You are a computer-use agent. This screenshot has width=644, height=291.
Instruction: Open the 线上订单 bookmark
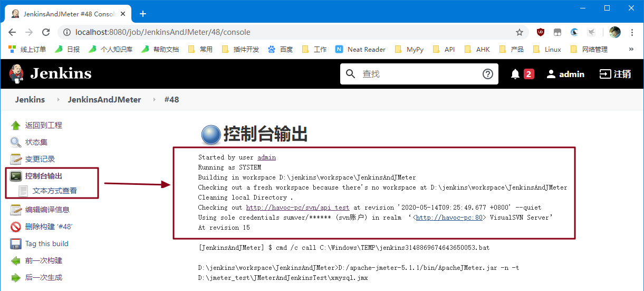pyautogui.click(x=27, y=49)
